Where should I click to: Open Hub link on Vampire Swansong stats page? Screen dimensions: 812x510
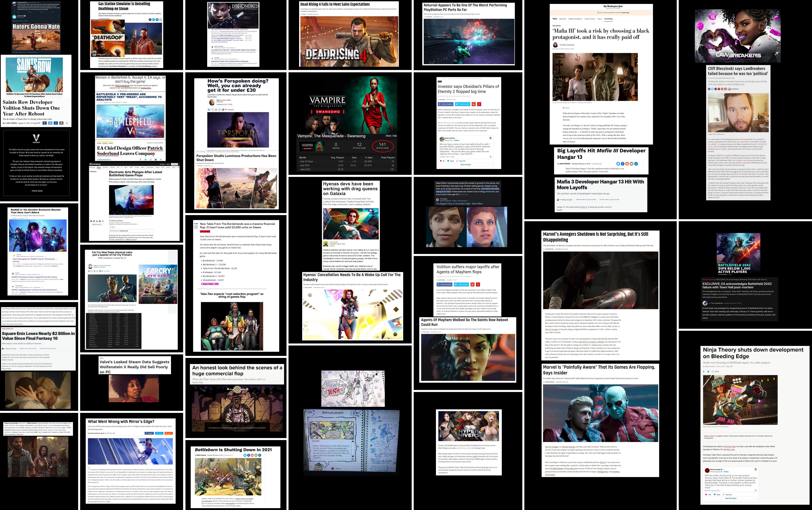click(395, 136)
